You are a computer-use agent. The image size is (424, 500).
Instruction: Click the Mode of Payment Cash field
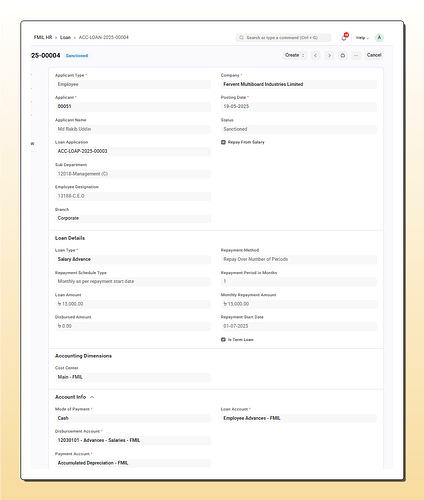coord(133,418)
